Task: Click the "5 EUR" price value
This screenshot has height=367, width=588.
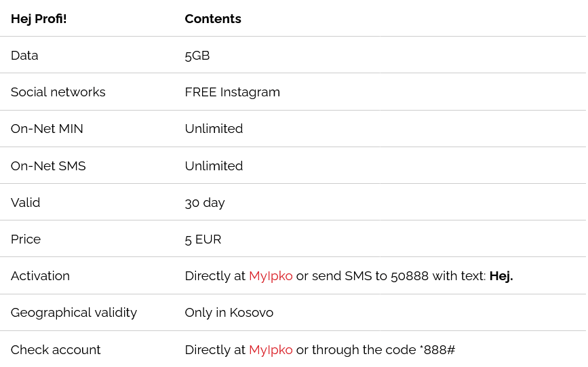Action: pyautogui.click(x=203, y=239)
